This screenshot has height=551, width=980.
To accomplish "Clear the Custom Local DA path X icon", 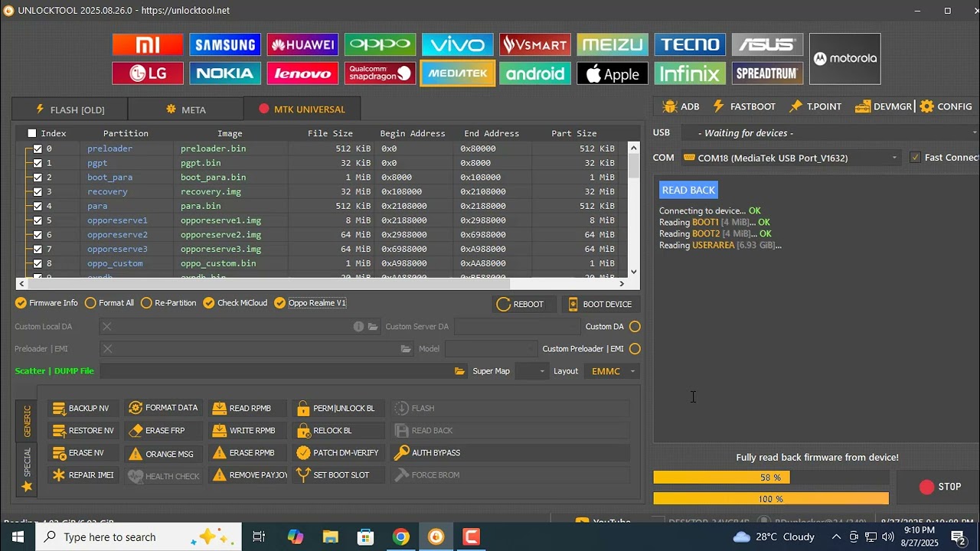I will coord(107,327).
